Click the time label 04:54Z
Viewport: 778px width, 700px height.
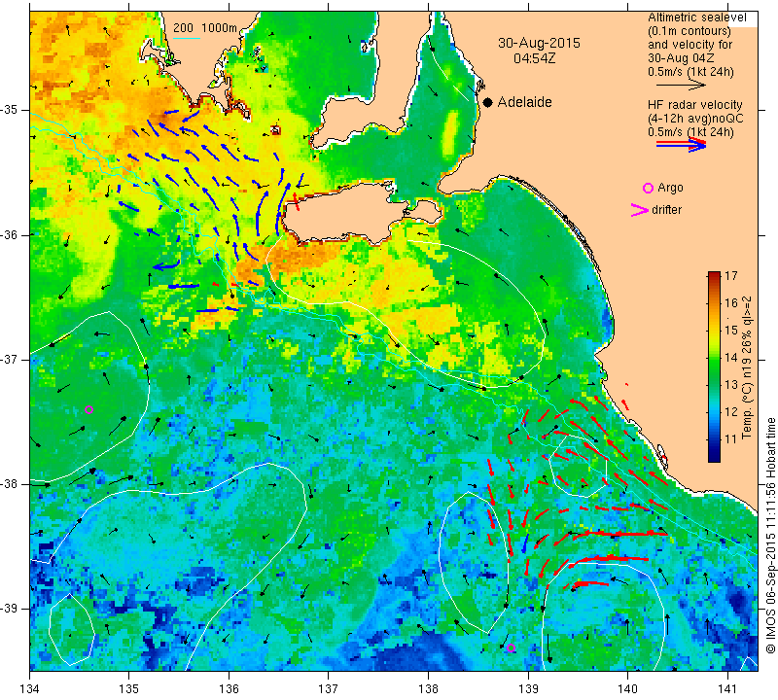pyautogui.click(x=534, y=59)
